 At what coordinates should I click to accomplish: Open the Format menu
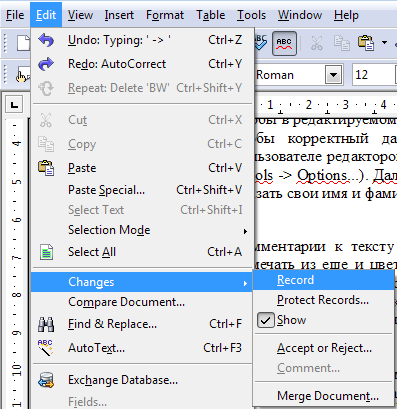pyautogui.click(x=165, y=15)
